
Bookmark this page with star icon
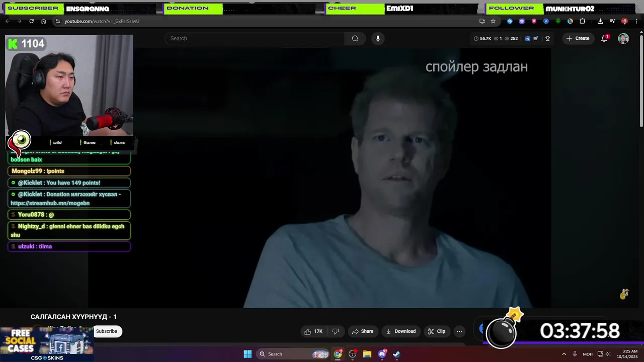click(493, 21)
